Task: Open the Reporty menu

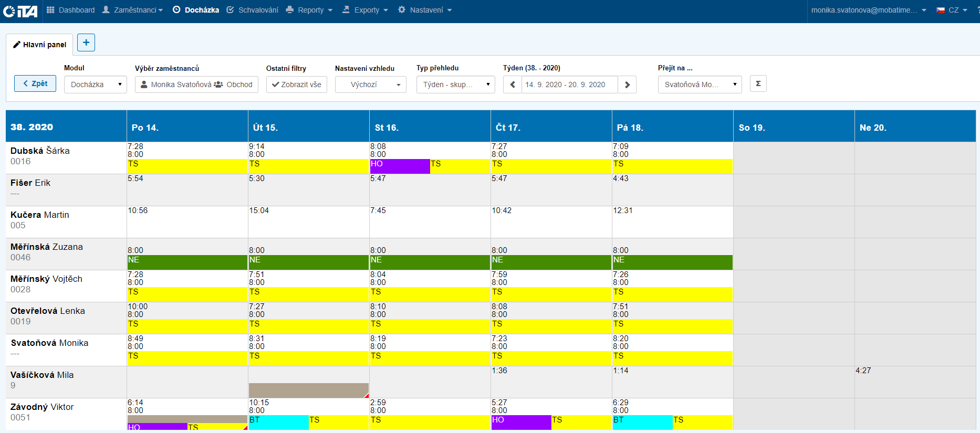Action: 309,10
